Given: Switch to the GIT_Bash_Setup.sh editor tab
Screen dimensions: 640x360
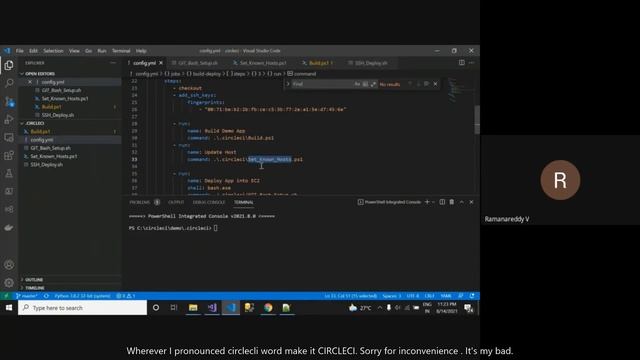Looking at the screenshot, I should click(198, 63).
